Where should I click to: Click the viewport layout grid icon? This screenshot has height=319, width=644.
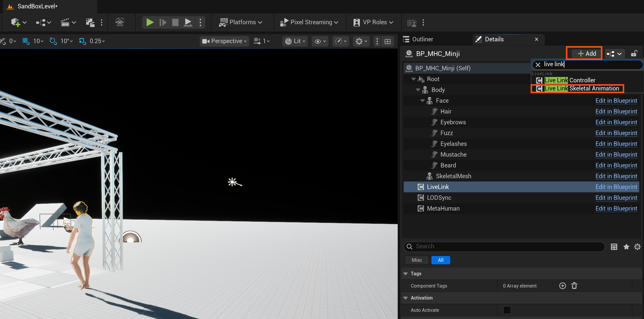(388, 41)
